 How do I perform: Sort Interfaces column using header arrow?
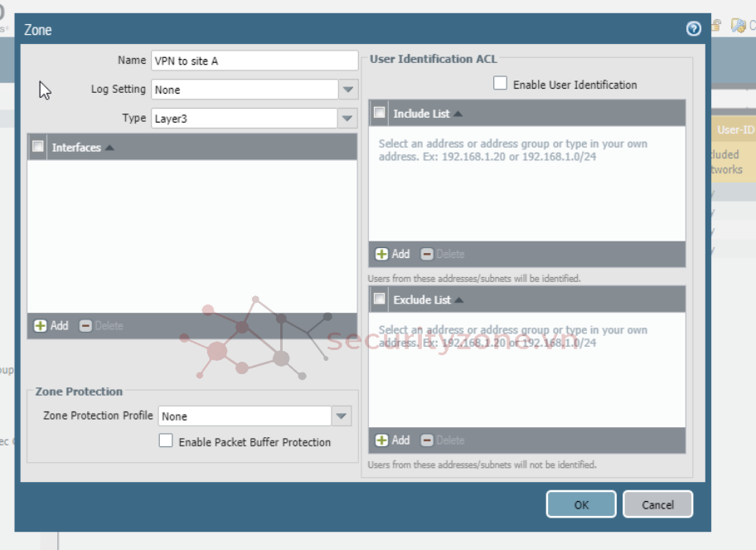coord(109,148)
